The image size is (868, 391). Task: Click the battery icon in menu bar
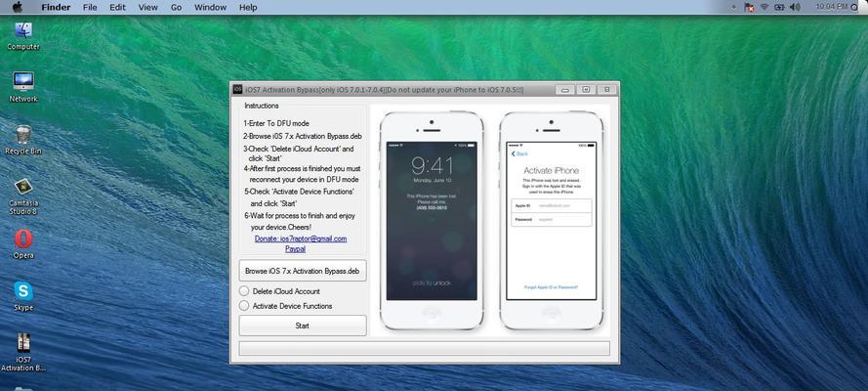coord(779,7)
